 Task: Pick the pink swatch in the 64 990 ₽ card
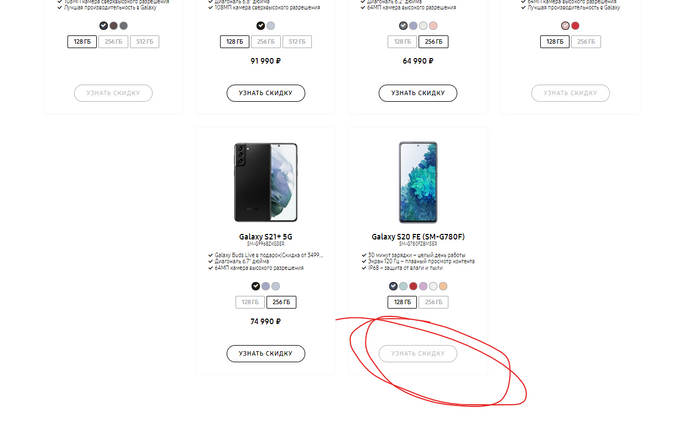click(x=433, y=26)
